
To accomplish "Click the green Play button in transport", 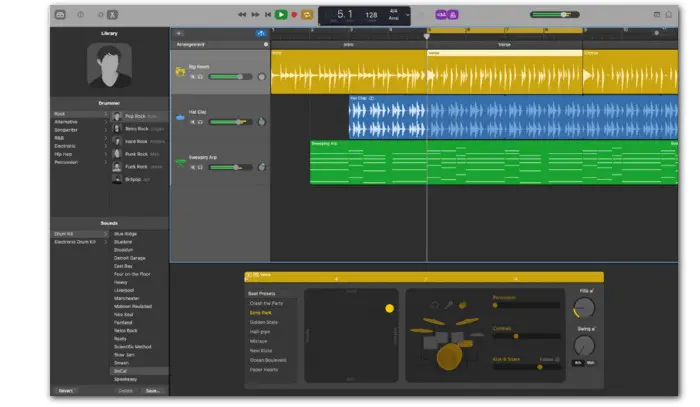I will coord(281,15).
